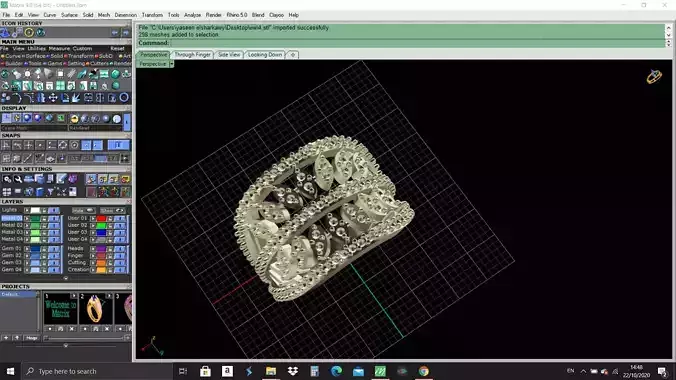676x380 pixels.
Task: Open the Surface menu in menu bar
Action: pos(69,15)
